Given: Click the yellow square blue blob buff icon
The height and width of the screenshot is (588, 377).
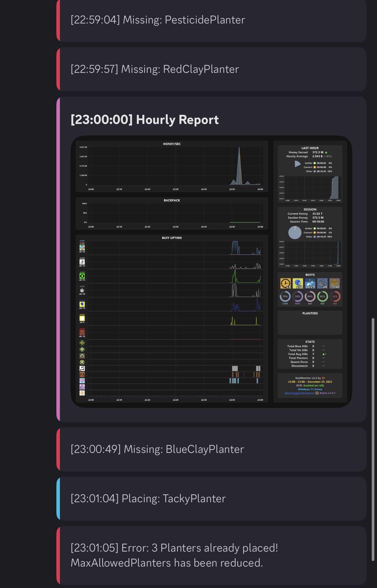Looking at the screenshot, I should [82, 304].
